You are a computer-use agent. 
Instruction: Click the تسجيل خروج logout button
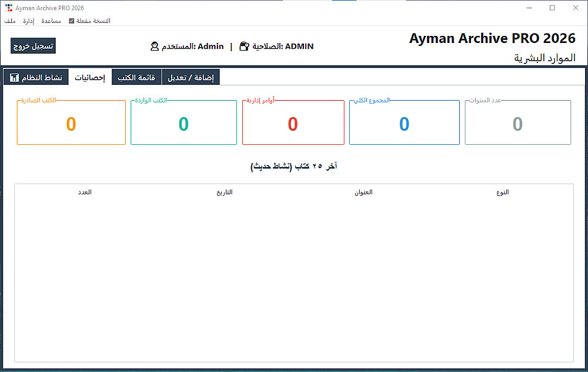(33, 46)
